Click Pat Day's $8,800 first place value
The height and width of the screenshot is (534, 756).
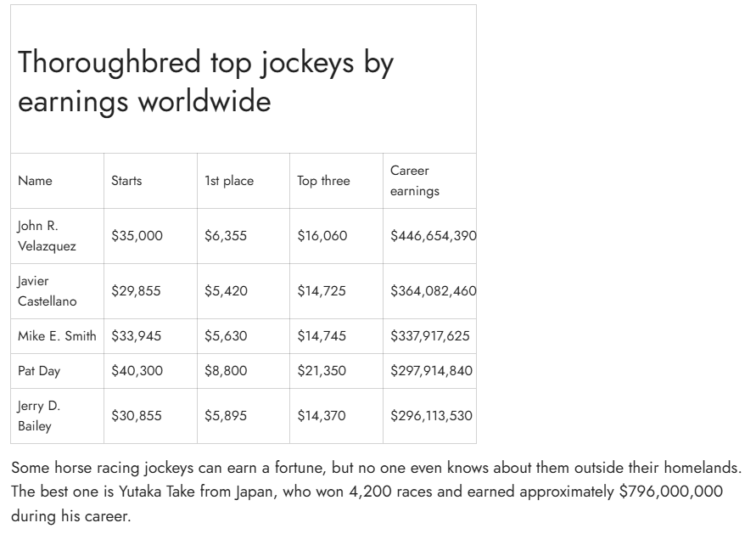pos(226,371)
